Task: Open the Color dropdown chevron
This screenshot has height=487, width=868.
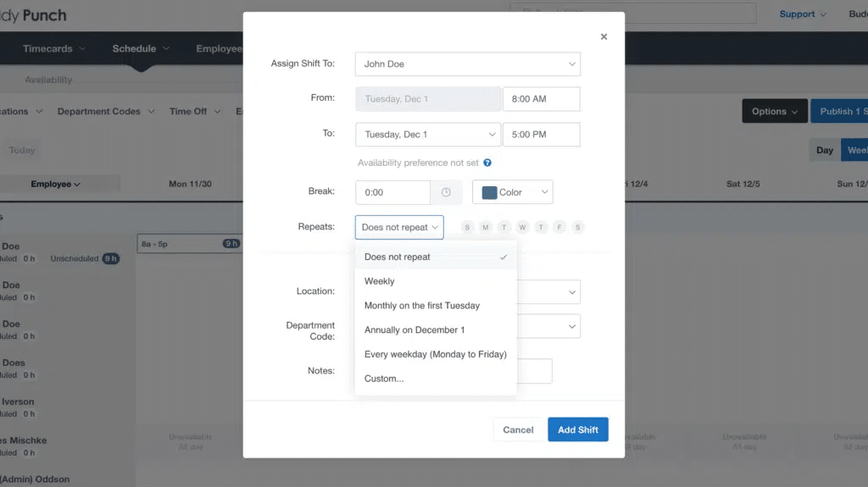Action: coord(544,192)
